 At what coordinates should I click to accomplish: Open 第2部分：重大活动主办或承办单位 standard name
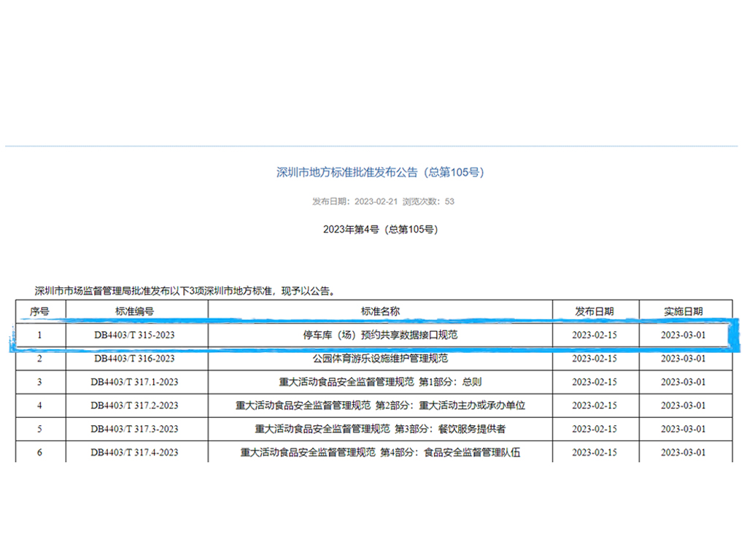pos(380,405)
